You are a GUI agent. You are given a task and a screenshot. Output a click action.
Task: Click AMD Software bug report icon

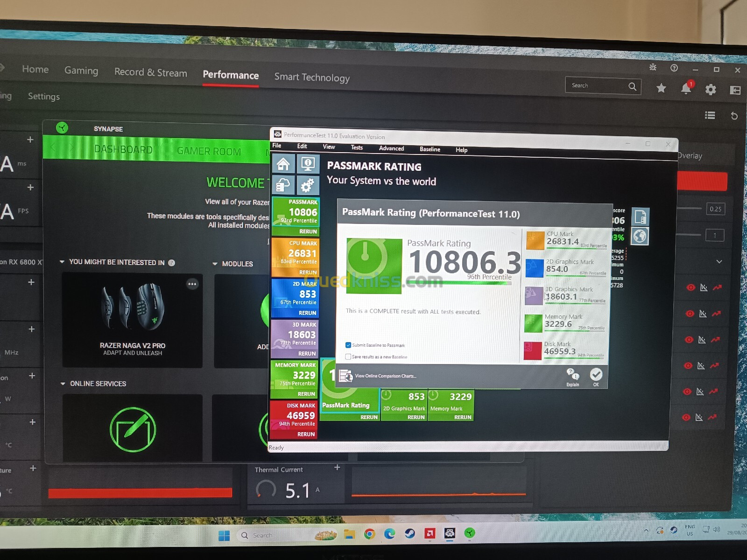(x=653, y=67)
